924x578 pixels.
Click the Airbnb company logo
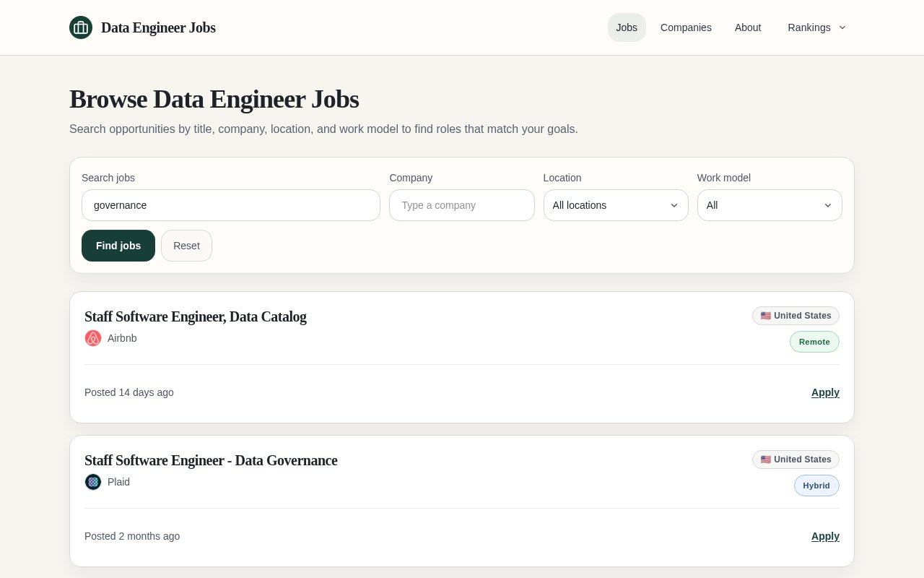93,338
